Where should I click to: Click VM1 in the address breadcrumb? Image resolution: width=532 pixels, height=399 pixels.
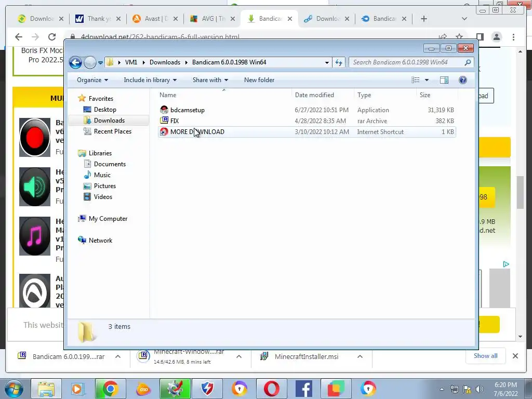[131, 62]
